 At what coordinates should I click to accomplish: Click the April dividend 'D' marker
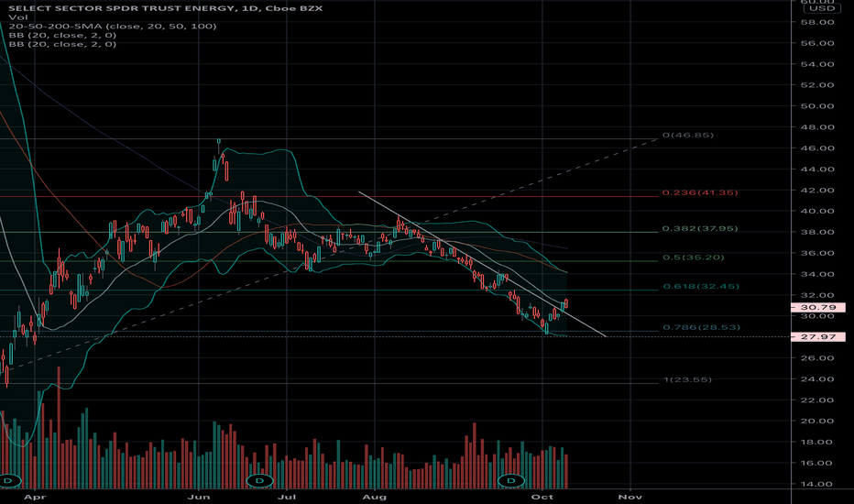(x=9, y=480)
